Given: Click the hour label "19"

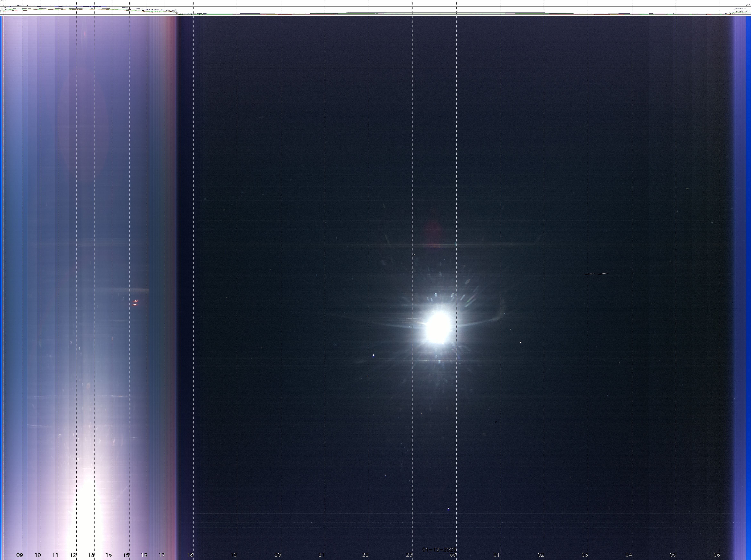Looking at the screenshot, I should tap(234, 555).
